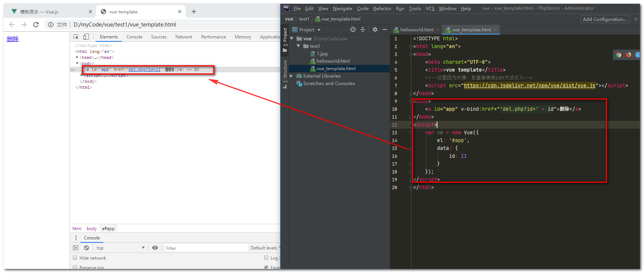Toggle the Log XMLHttpRequests checkbox
644x273 pixels.
tap(266, 258)
